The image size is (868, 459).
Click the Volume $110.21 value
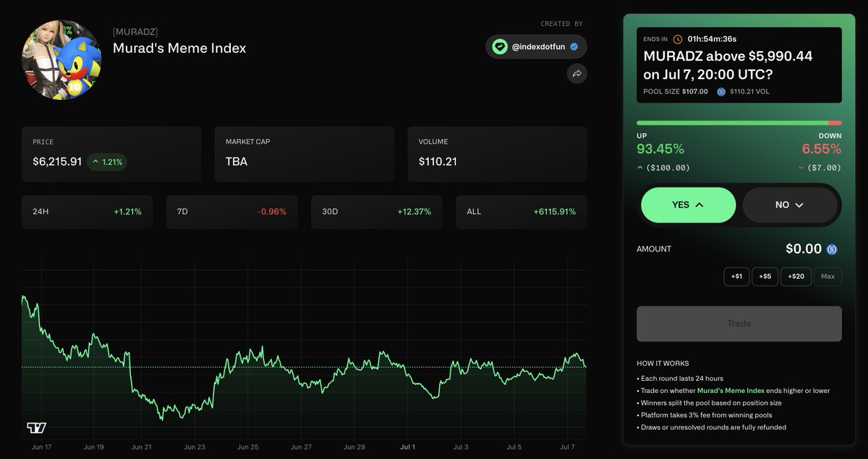(x=438, y=162)
